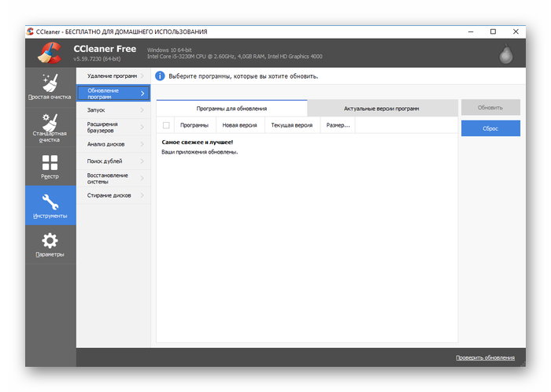Image resolution: width=551 pixels, height=392 pixels.
Task: Open Удаление программ tool
Action: (x=113, y=76)
